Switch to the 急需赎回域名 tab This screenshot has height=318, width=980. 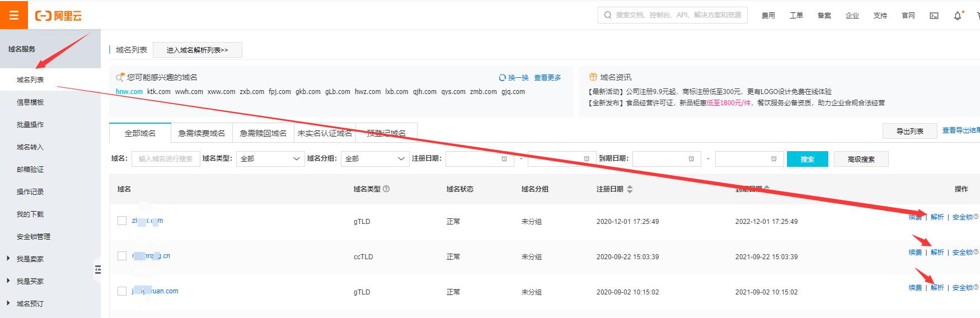(263, 133)
